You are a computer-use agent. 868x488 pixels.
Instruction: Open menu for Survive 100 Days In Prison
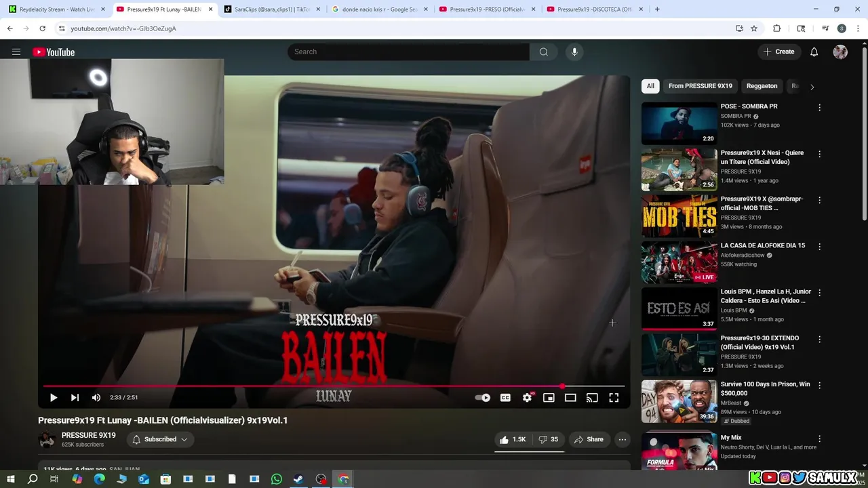coord(819,385)
